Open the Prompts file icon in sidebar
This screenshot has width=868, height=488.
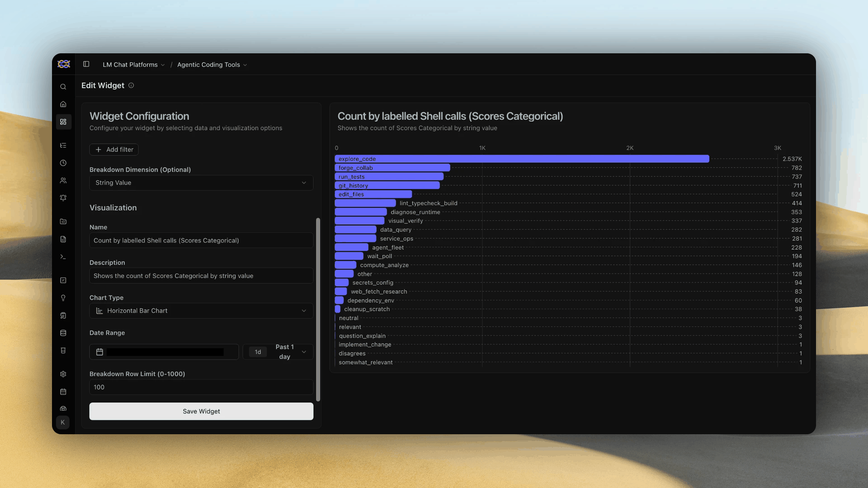click(63, 239)
